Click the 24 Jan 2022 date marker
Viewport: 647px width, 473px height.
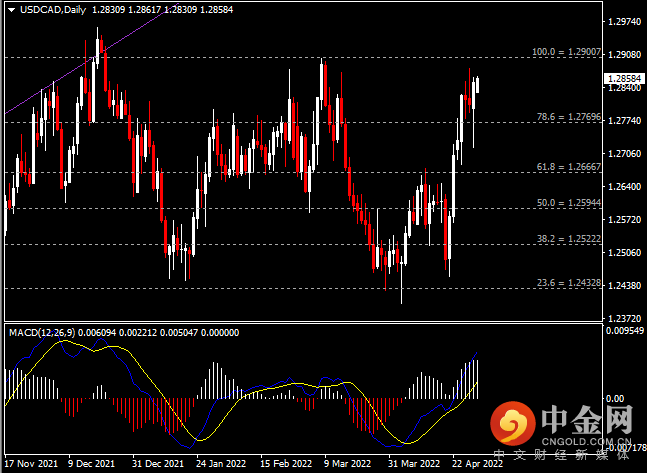pyautogui.click(x=221, y=464)
